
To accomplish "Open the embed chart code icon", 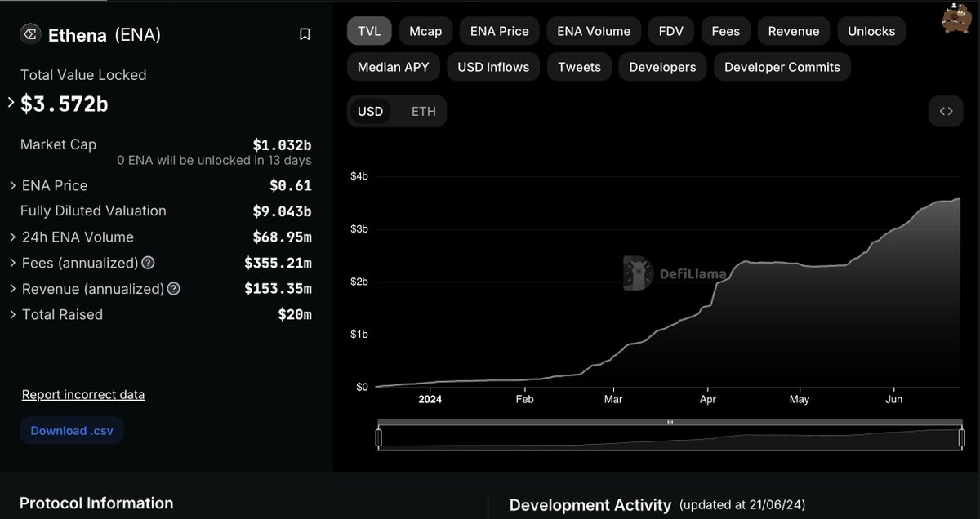I will pyautogui.click(x=946, y=111).
